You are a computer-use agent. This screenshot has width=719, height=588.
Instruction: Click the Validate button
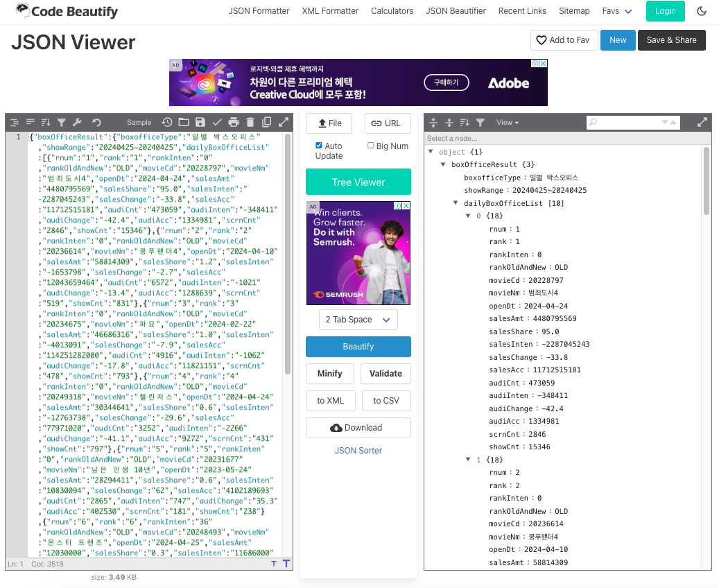(x=386, y=374)
